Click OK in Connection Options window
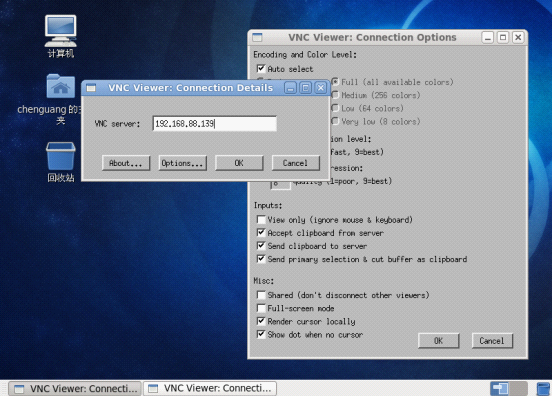This screenshot has height=397, width=553. click(438, 341)
